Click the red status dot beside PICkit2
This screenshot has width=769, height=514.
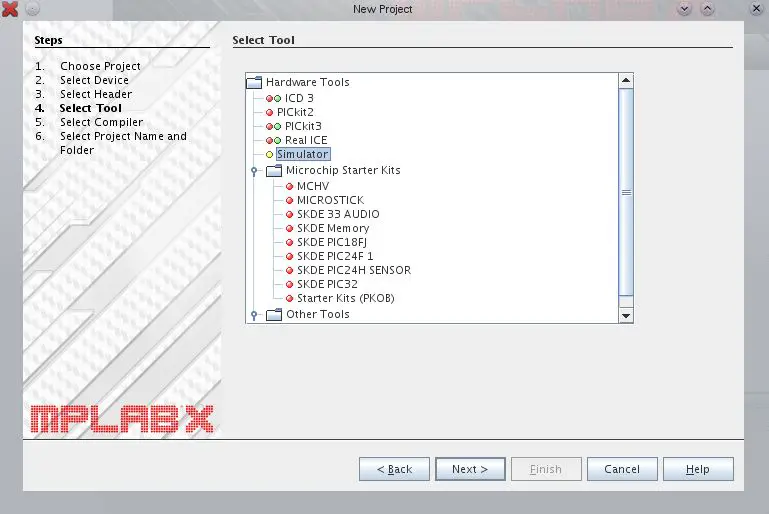(269, 113)
